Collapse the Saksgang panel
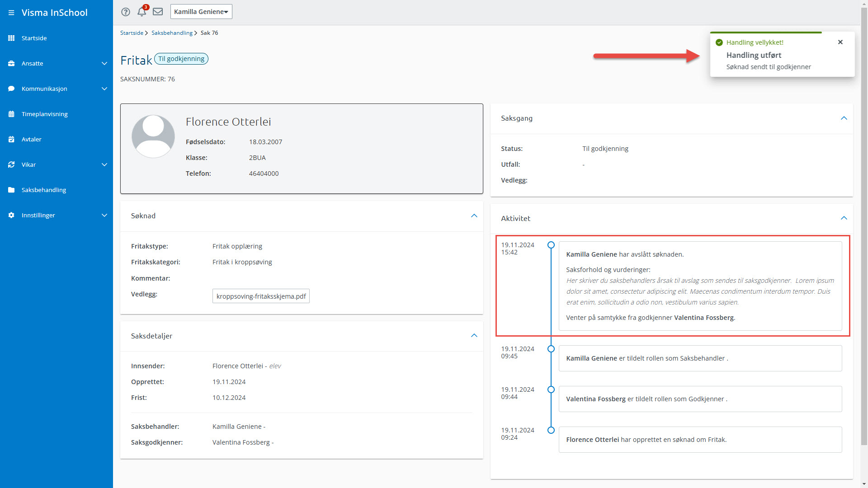This screenshot has width=868, height=488. [844, 118]
